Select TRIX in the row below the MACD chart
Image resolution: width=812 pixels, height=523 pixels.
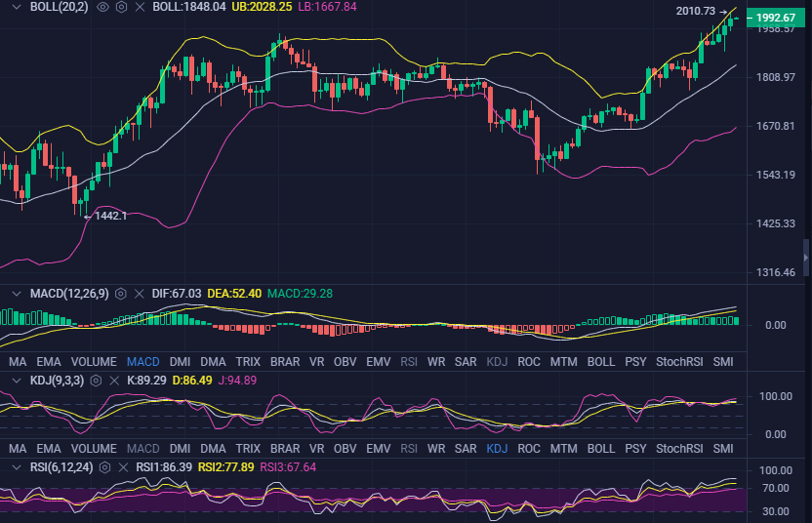(248, 362)
